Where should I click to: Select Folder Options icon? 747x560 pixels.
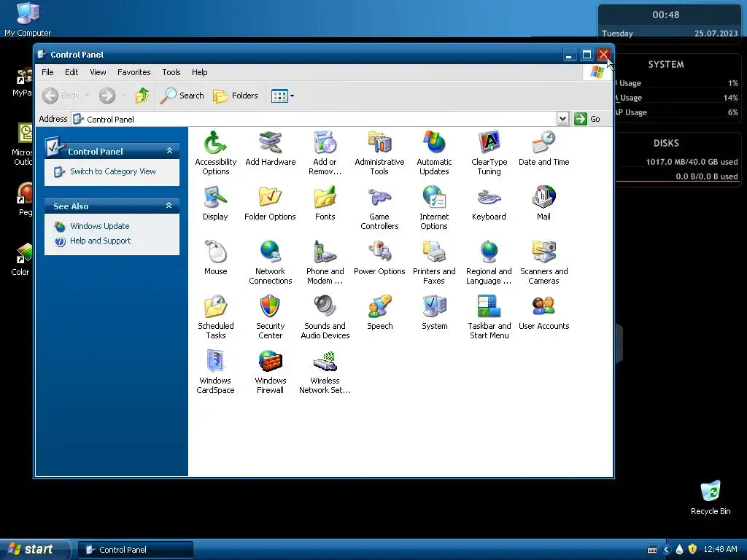pyautogui.click(x=270, y=197)
